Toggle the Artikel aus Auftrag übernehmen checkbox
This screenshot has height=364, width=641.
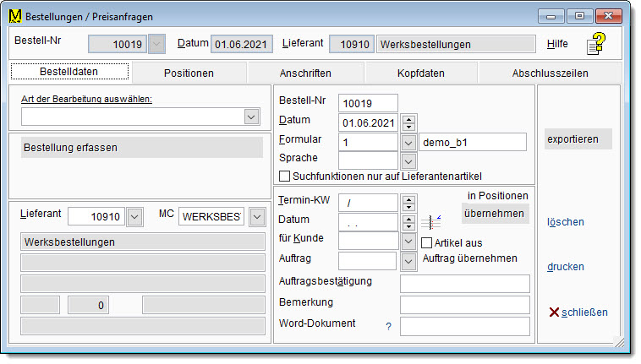pos(427,243)
